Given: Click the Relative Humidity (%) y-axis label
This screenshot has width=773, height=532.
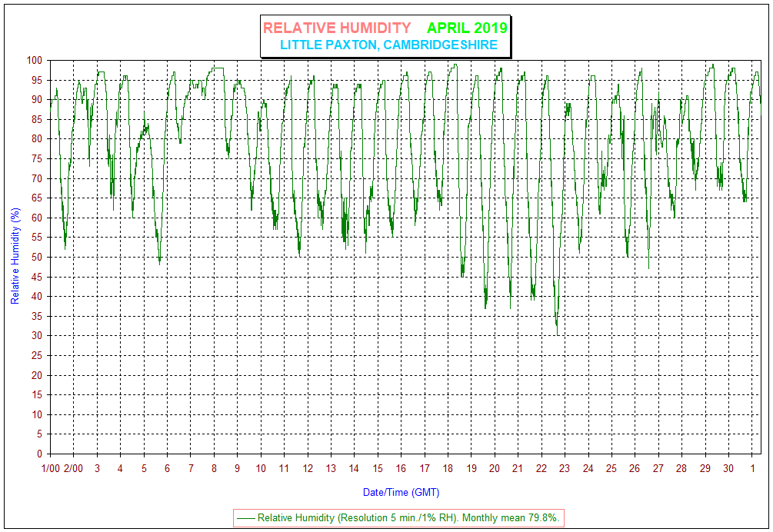Looking at the screenshot, I should [x=15, y=256].
